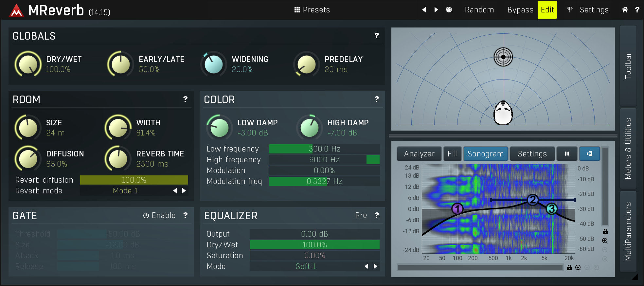
Task: Click the Analyzer button
Action: (419, 154)
